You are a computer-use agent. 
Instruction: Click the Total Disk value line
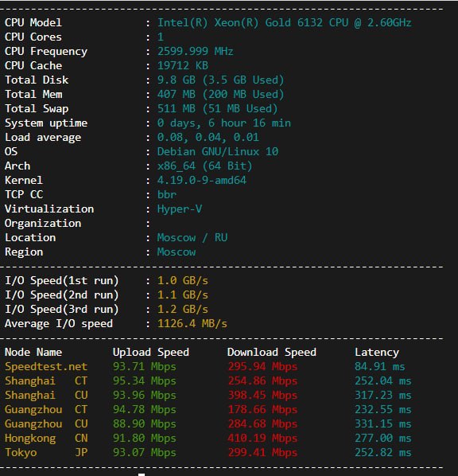coord(220,80)
